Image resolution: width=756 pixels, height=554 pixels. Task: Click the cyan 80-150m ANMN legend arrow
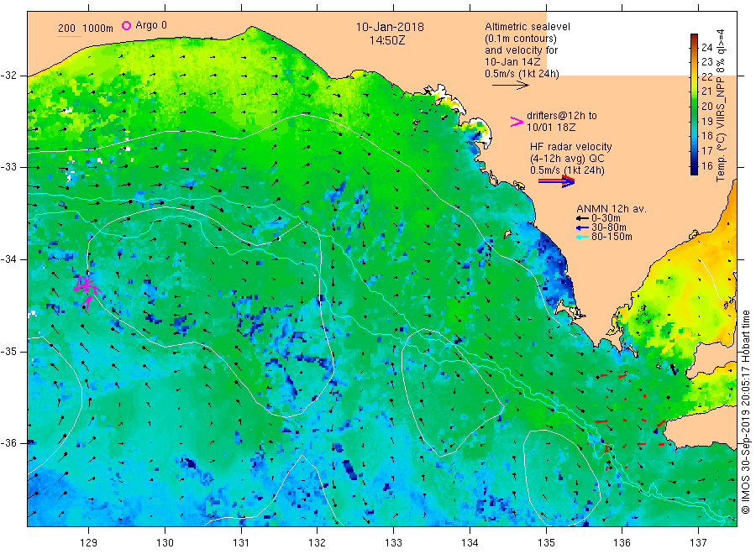click(x=582, y=237)
